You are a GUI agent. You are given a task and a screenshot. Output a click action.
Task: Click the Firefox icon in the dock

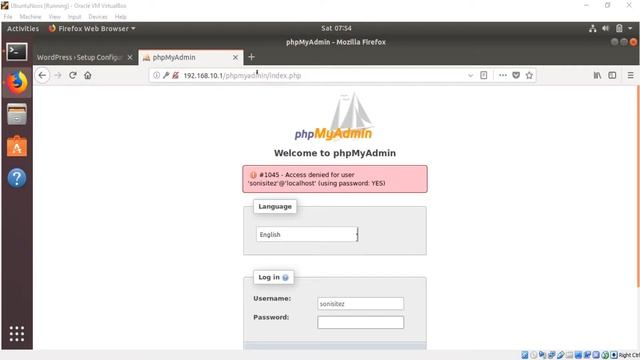17,83
